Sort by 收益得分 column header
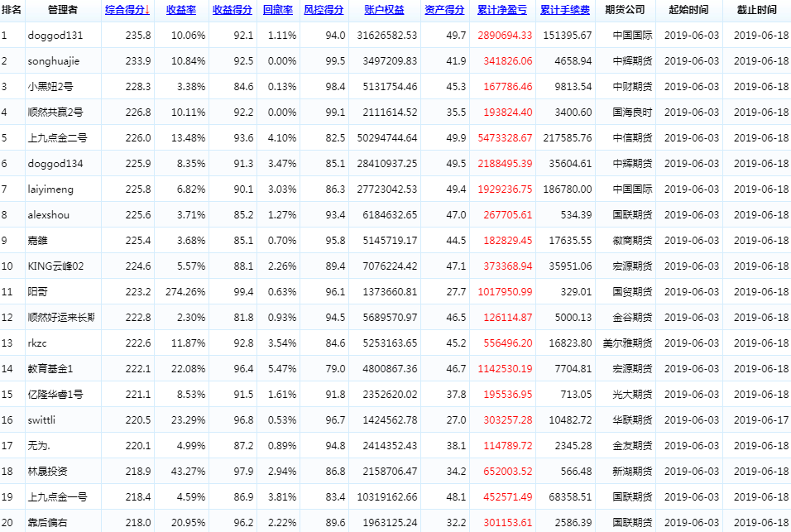 pos(233,10)
